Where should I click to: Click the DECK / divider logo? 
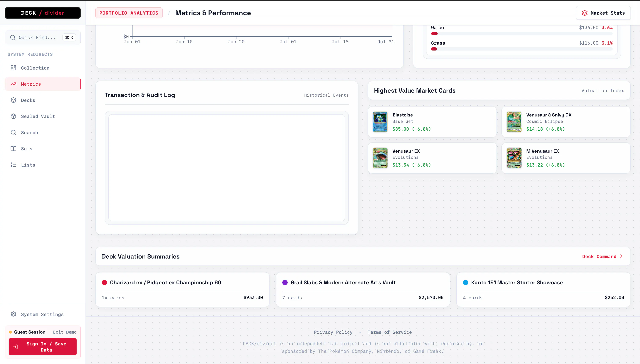43,13
